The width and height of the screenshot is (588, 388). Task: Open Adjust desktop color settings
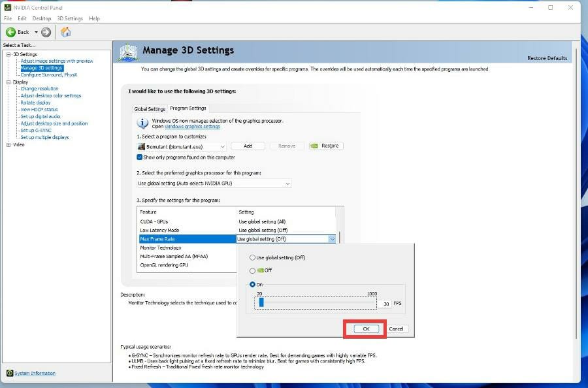click(x=50, y=95)
